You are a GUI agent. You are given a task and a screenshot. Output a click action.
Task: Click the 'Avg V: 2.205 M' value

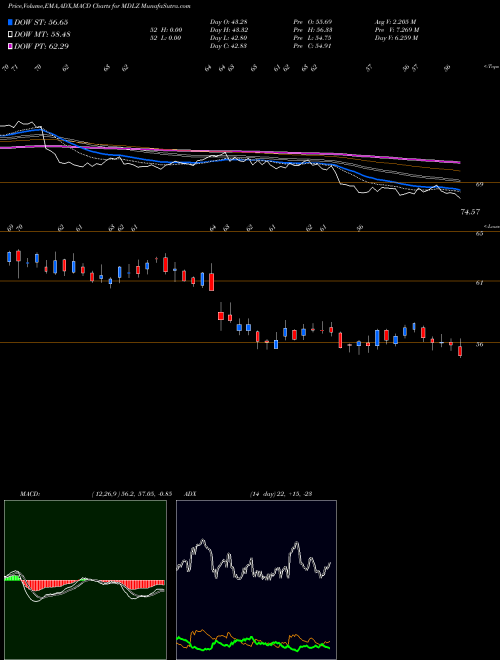click(396, 22)
